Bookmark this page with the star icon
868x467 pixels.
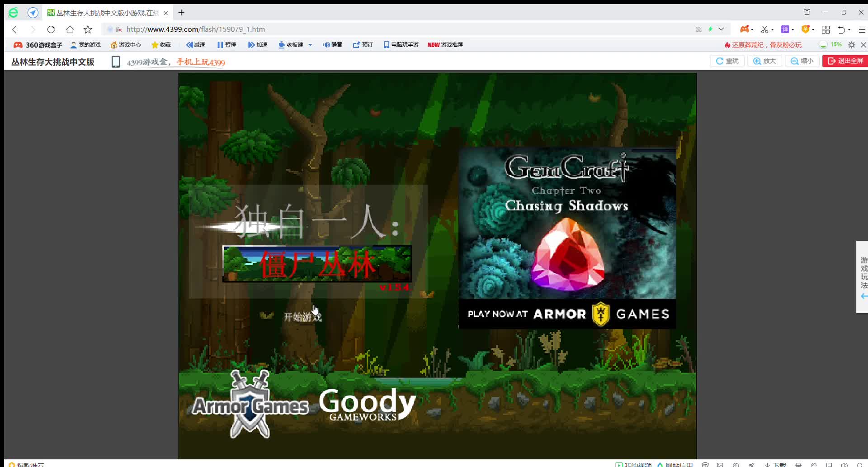(x=88, y=29)
